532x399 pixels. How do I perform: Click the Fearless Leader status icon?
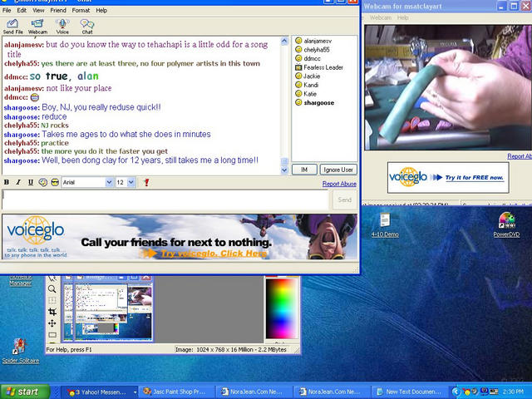click(298, 67)
